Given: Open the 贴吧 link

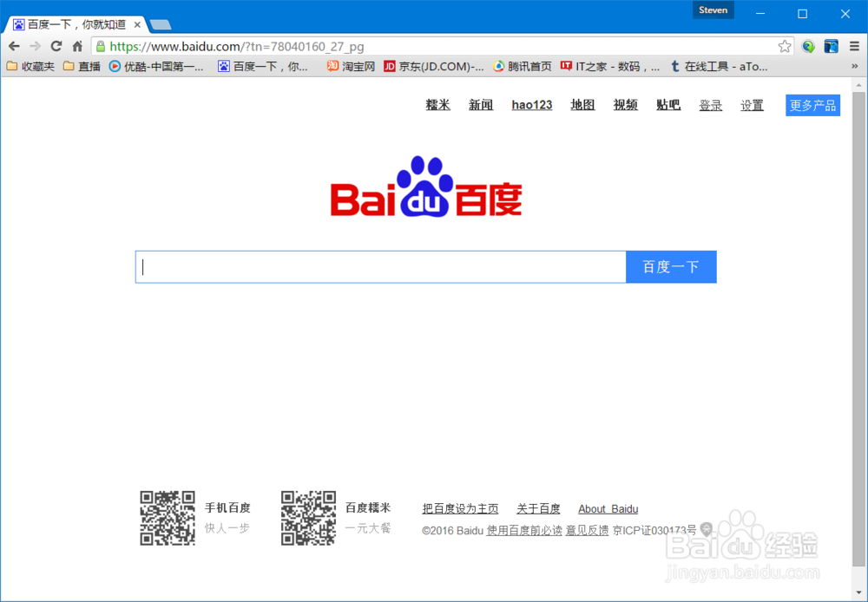Looking at the screenshot, I should pos(668,105).
